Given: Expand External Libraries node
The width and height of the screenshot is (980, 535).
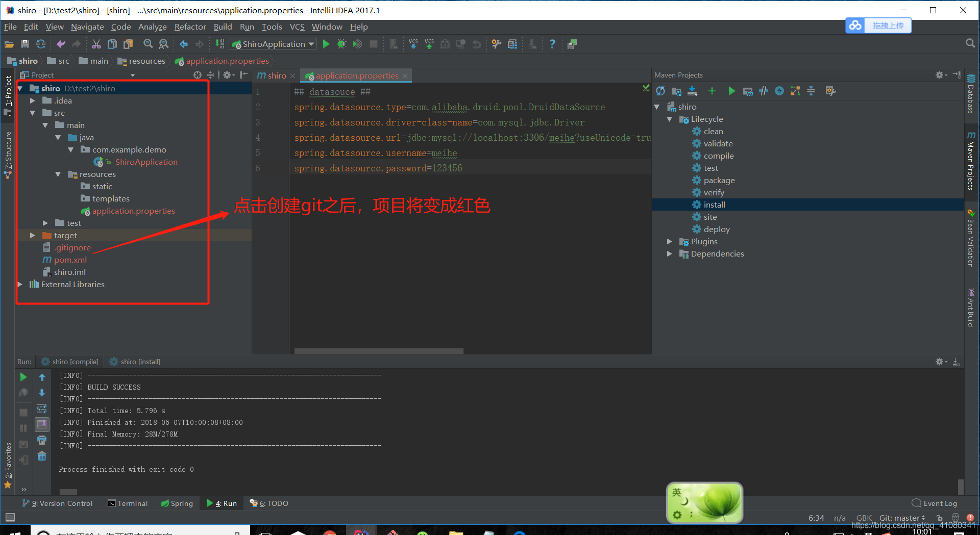Looking at the screenshot, I should pos(19,285).
